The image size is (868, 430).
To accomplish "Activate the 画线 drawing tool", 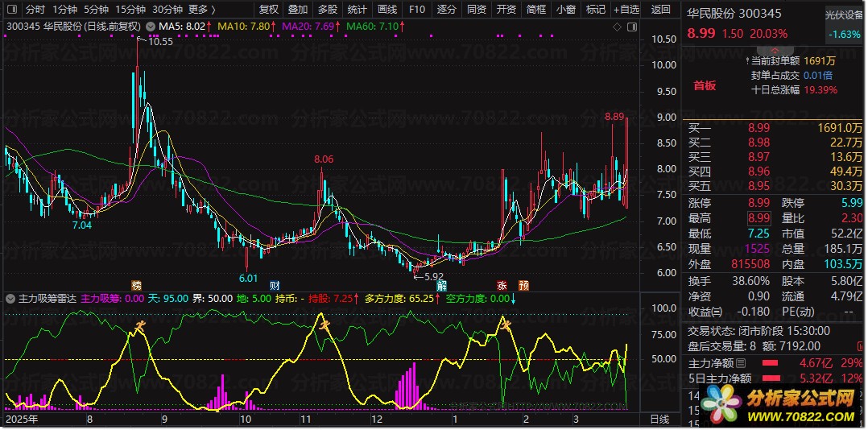I will tap(387, 10).
